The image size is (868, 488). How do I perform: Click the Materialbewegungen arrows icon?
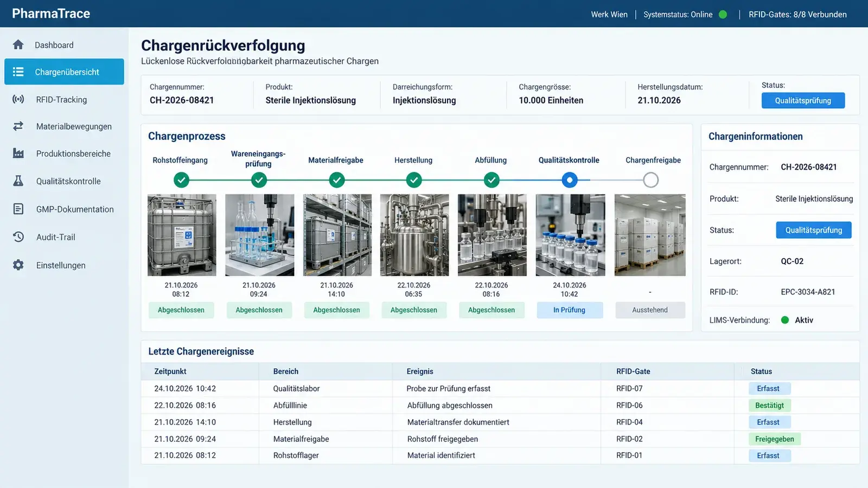pyautogui.click(x=18, y=126)
